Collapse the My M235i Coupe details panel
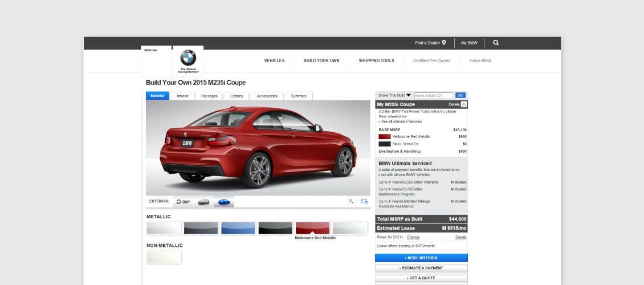Viewport: 644px width, 285px height. click(x=464, y=104)
